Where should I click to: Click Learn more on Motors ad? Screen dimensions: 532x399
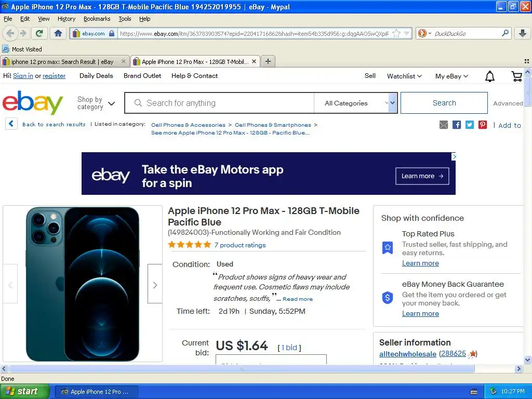click(x=422, y=176)
